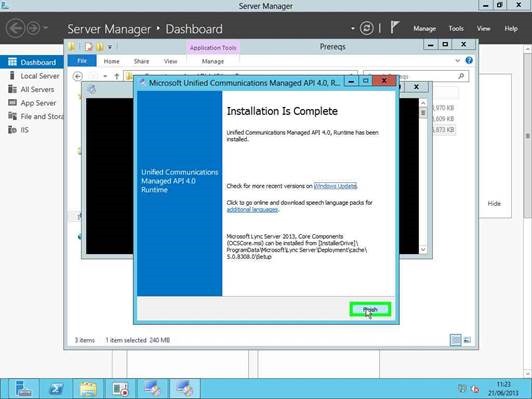The width and height of the screenshot is (532, 399).
Task: Click the search magnifier icon
Action: click(x=461, y=76)
